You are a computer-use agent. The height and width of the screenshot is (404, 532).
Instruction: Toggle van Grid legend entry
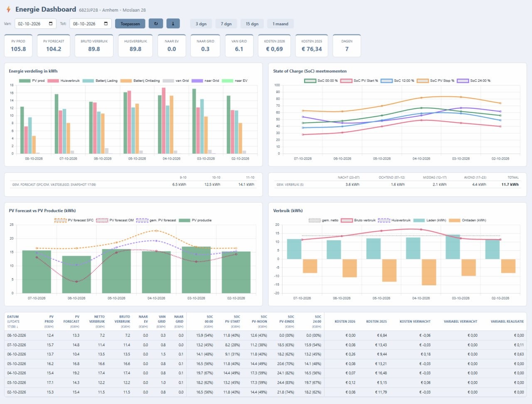pos(176,81)
